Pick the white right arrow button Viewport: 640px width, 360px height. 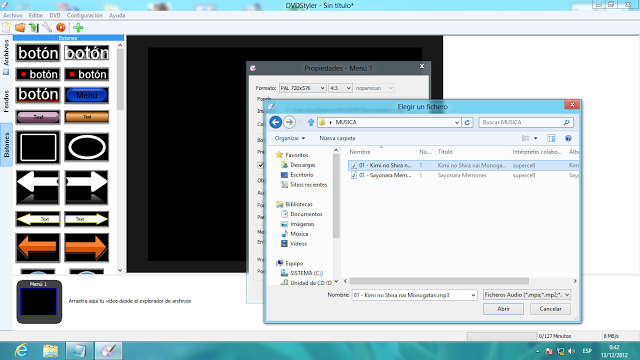click(87, 187)
